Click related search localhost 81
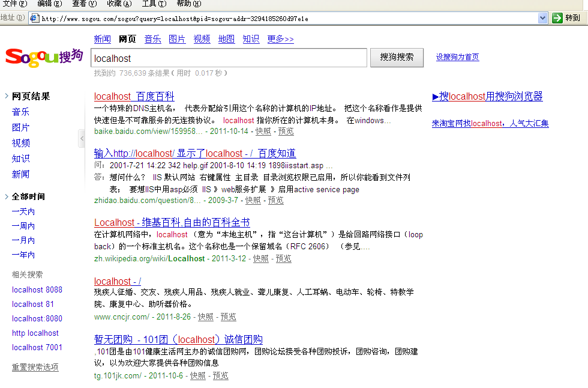 tap(33, 304)
